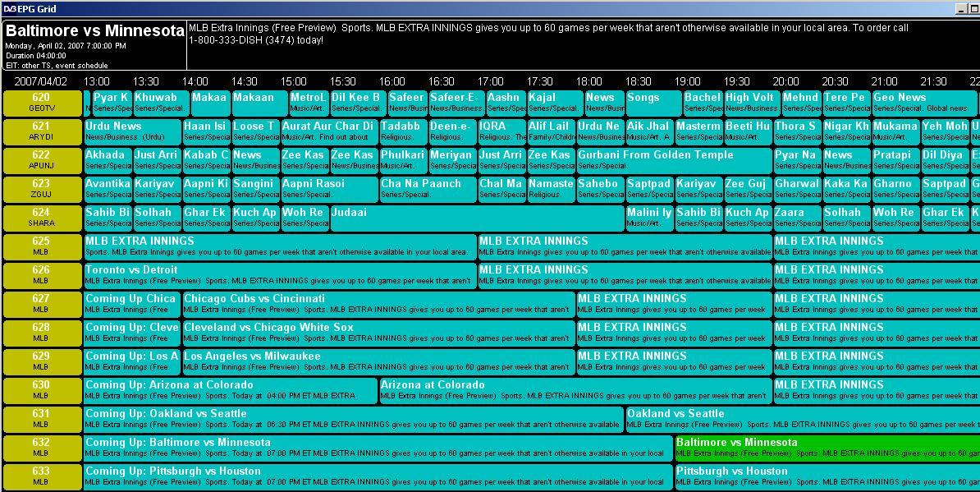The width and height of the screenshot is (980, 492).
Task: Select channel 630 MLB
Action: [x=41, y=391]
